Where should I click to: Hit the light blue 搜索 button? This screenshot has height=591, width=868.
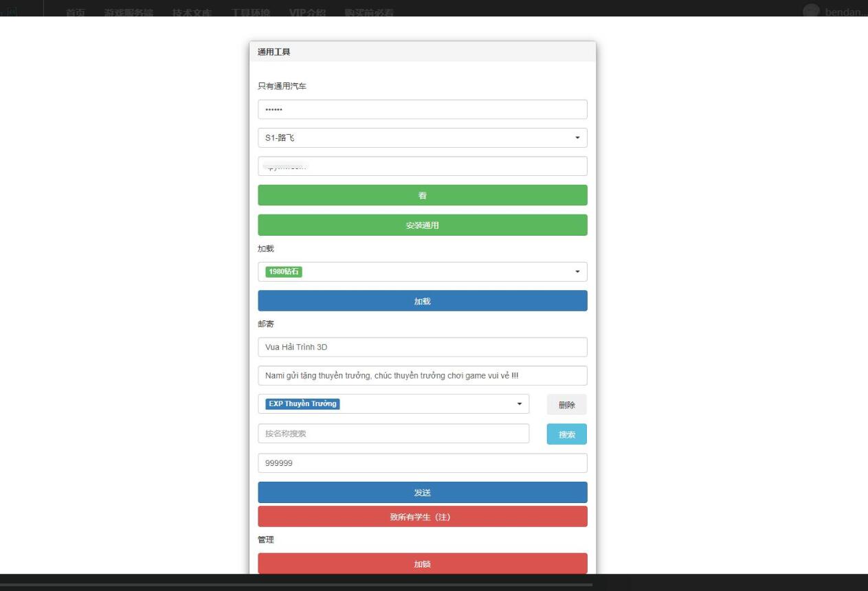[x=566, y=434]
